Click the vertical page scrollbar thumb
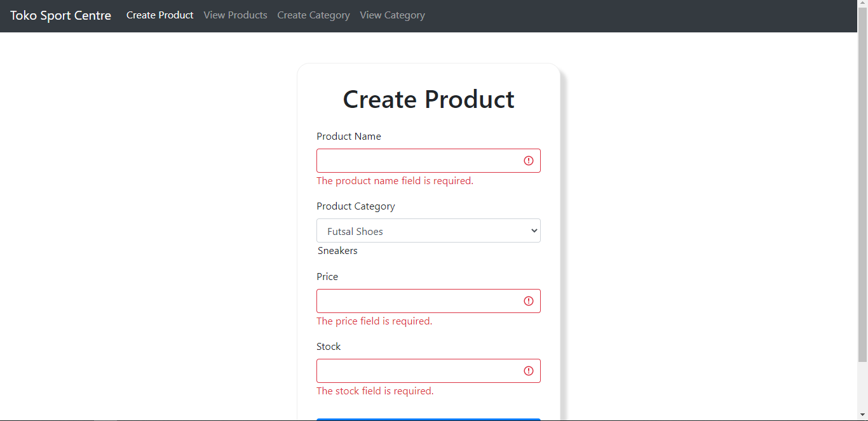Screen dimensions: 868x421 click(862, 184)
